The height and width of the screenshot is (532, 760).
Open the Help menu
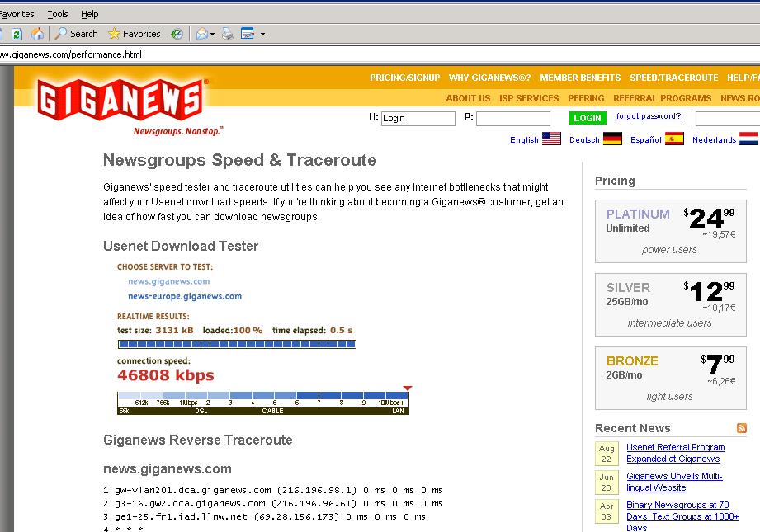[x=90, y=14]
